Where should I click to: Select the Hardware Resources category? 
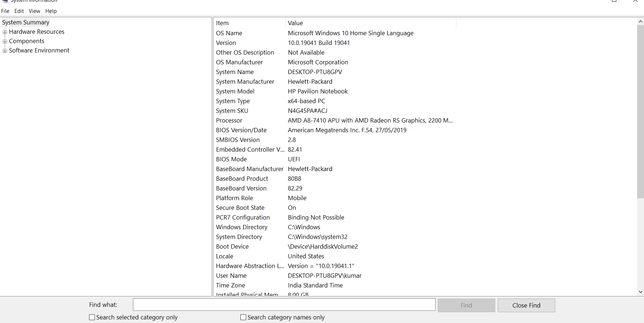(x=37, y=32)
